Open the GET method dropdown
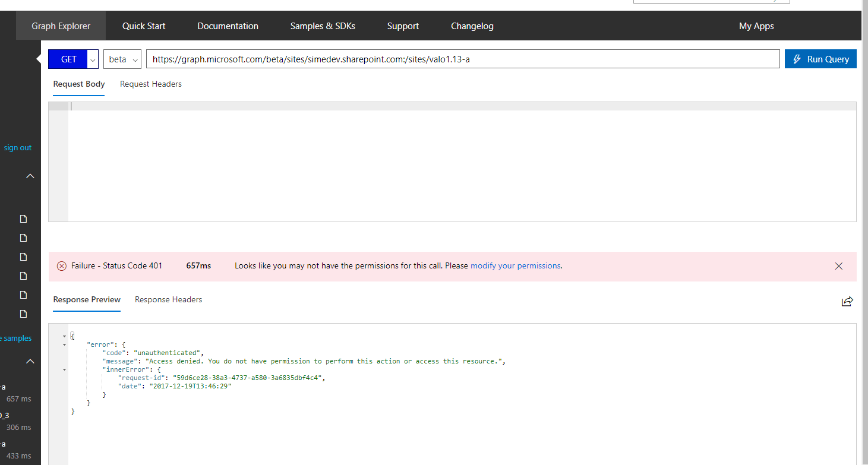This screenshot has width=868, height=465. point(93,59)
